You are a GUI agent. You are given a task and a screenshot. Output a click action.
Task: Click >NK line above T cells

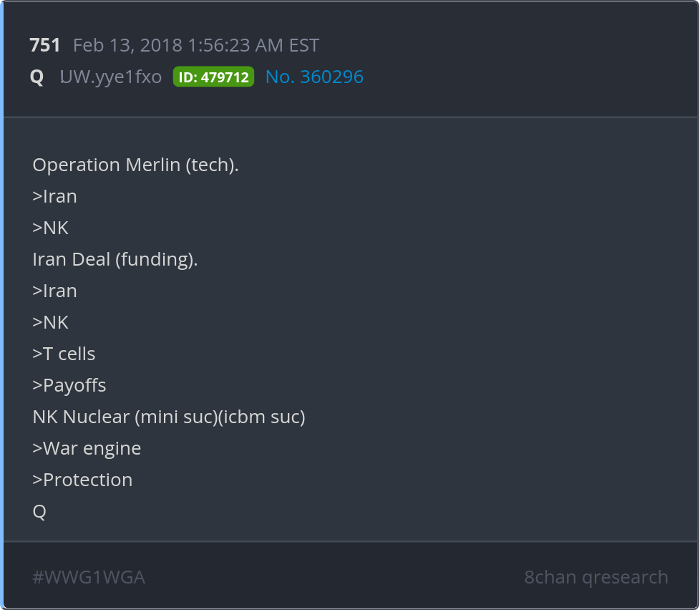point(50,322)
